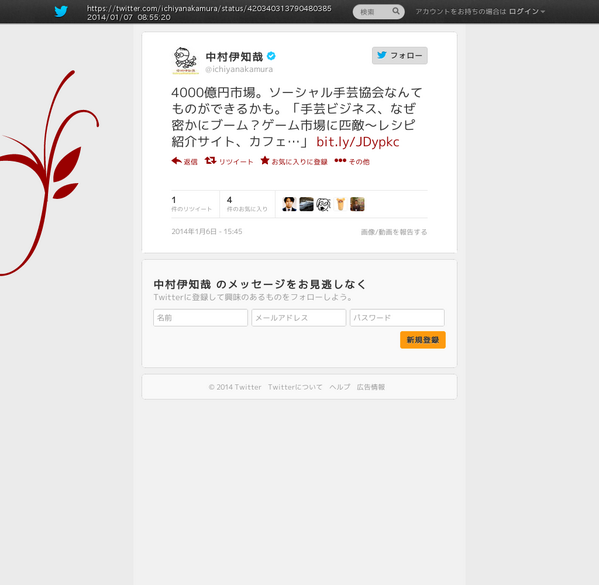Click 画像/動画を報告する report link

coord(394,232)
